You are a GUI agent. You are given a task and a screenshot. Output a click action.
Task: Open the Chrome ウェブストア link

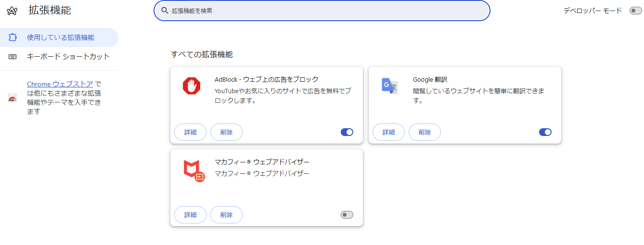(60, 84)
